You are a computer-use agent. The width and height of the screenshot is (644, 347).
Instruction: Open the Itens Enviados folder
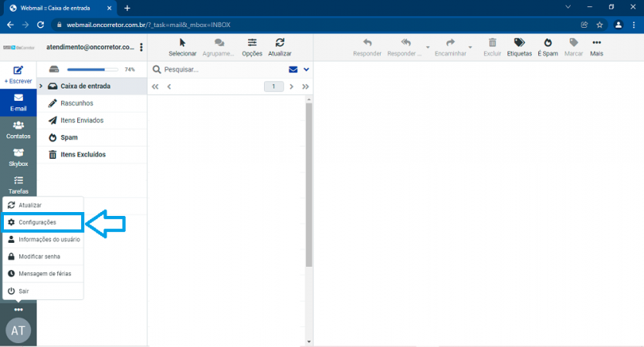(x=92, y=120)
